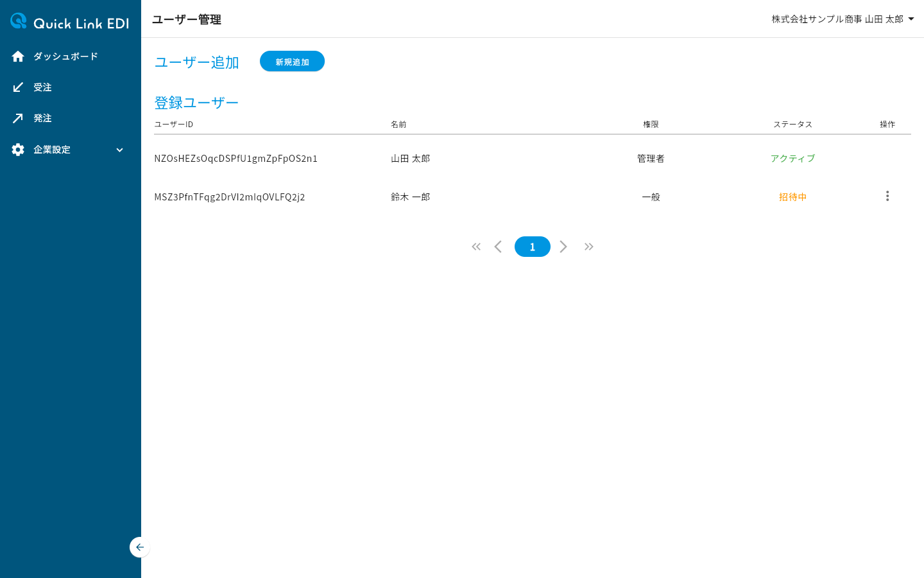924x578 pixels.
Task: Go to the previous page
Action: pyautogui.click(x=498, y=247)
